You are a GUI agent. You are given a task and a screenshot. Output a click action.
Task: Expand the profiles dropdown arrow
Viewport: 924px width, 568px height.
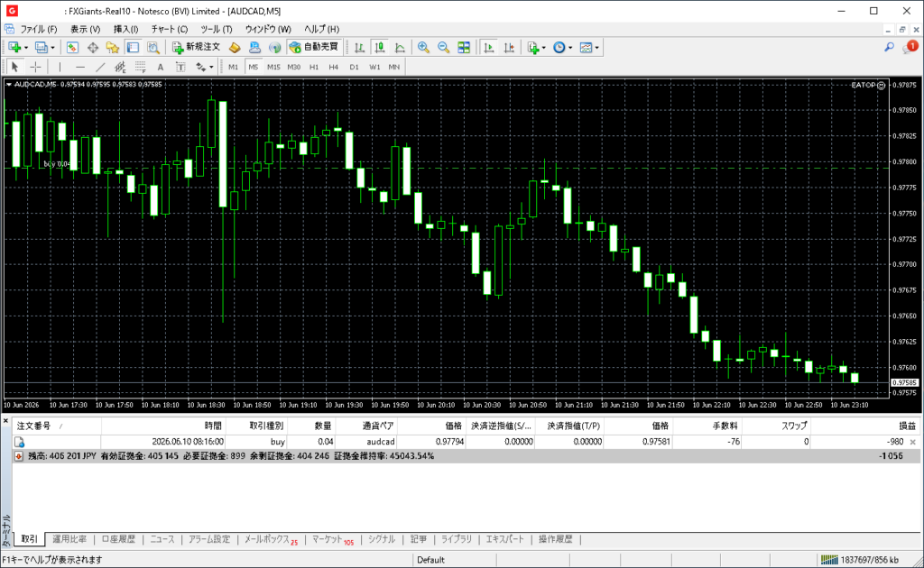tap(52, 48)
